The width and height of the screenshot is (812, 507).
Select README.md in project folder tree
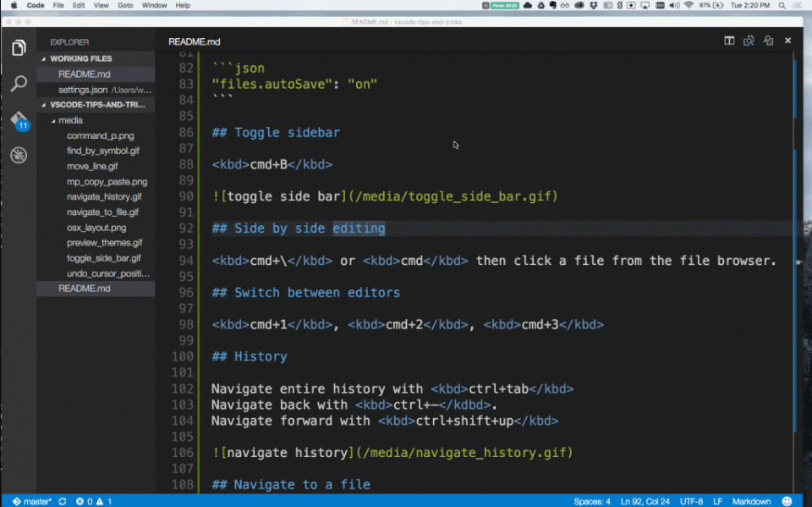[x=96, y=289]
